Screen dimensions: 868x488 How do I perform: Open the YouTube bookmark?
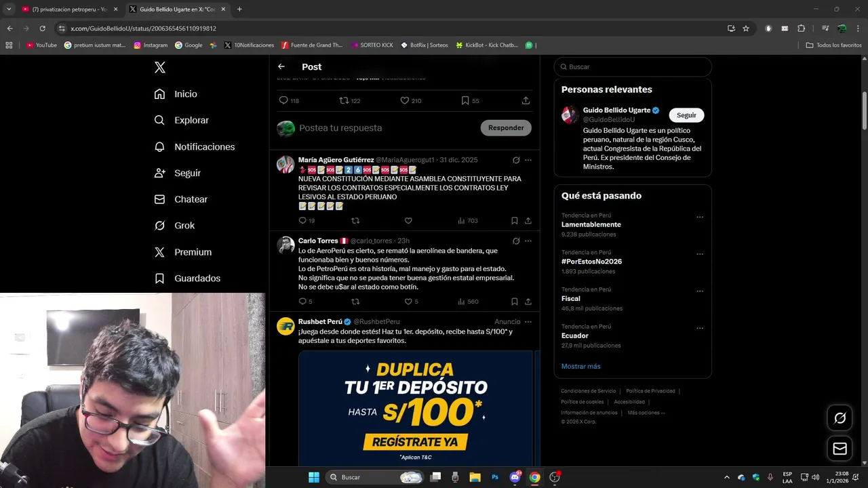(x=41, y=45)
